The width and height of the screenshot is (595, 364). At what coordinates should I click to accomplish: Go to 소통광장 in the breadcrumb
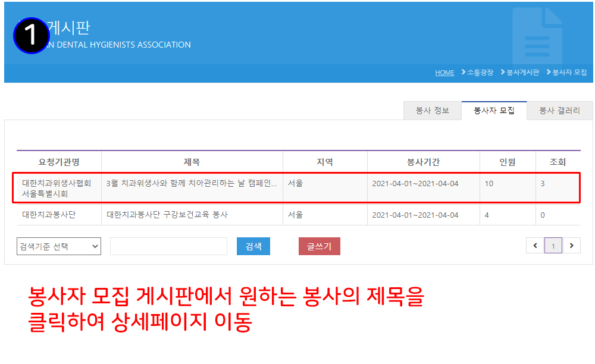point(480,73)
